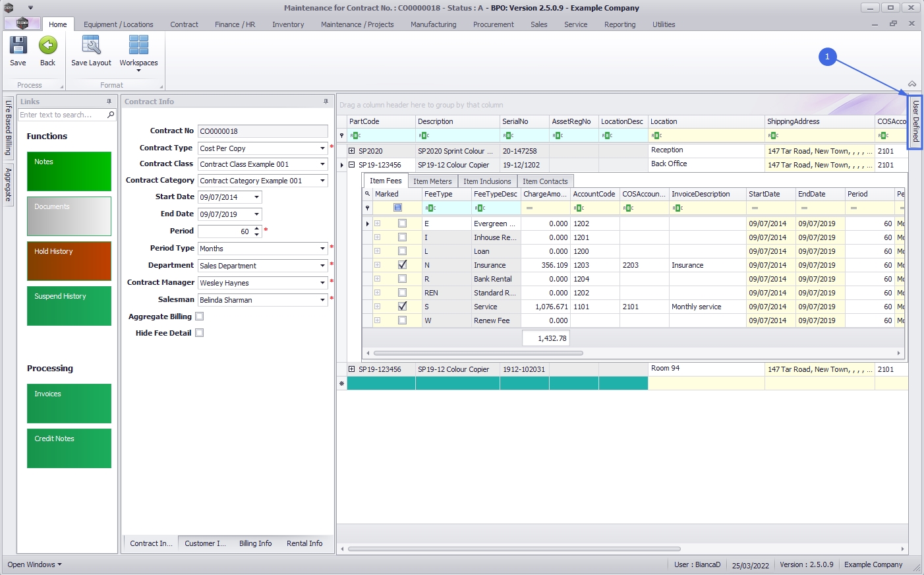The width and height of the screenshot is (924, 575).
Task: Open the Hold History tile
Action: (69, 261)
